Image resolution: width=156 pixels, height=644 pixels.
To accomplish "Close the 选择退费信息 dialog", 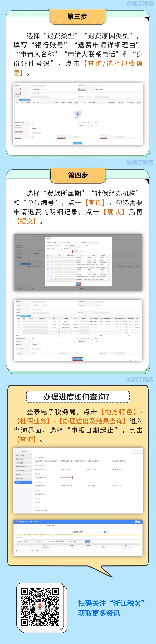I will point(110,238).
